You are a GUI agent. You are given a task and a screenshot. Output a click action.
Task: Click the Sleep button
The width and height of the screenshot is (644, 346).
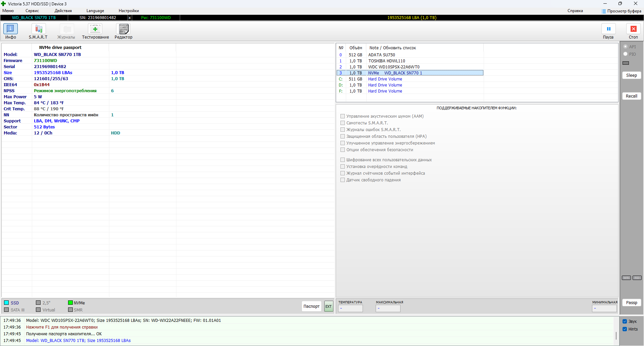632,75
